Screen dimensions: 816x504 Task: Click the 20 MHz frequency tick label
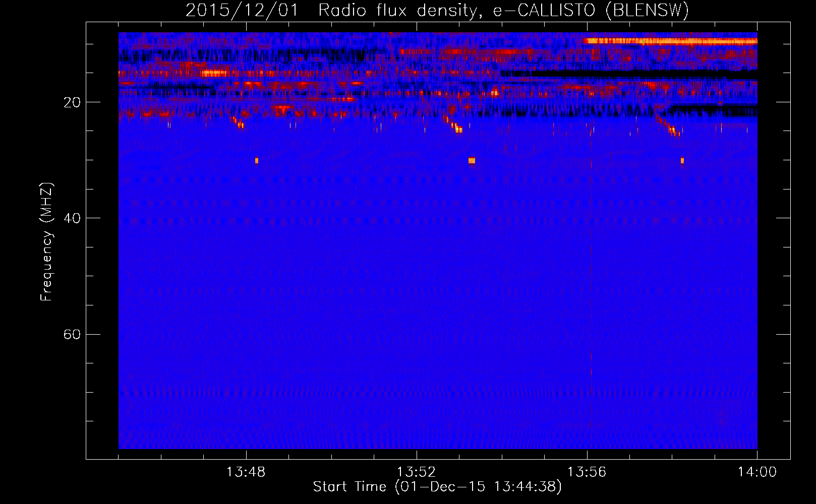coord(72,102)
